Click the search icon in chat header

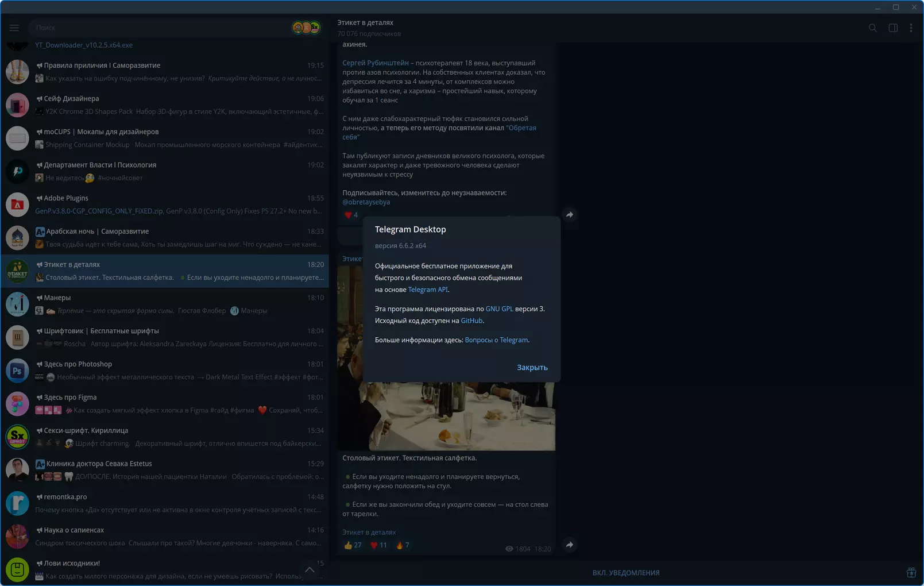click(x=872, y=28)
